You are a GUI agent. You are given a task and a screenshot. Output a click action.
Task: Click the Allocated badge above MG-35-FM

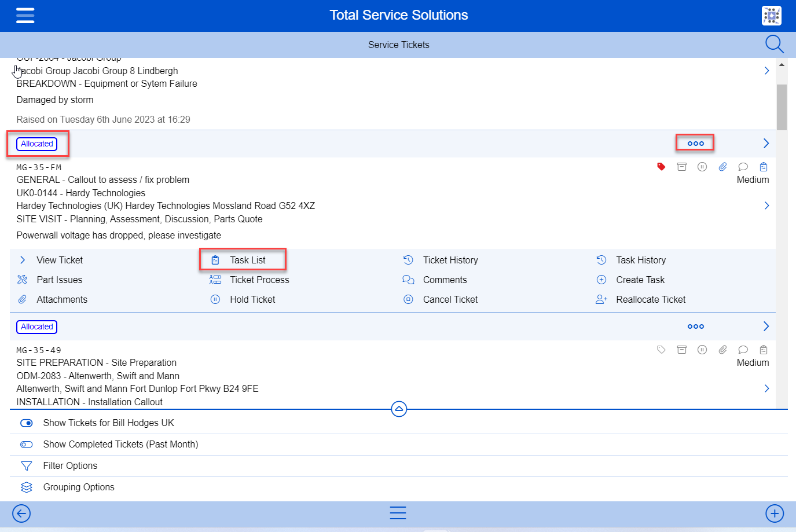click(37, 144)
